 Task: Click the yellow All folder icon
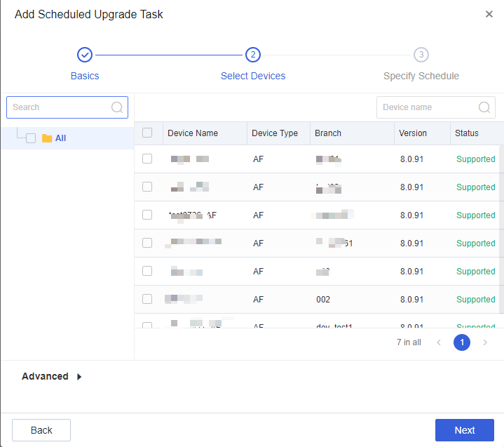[x=47, y=138]
